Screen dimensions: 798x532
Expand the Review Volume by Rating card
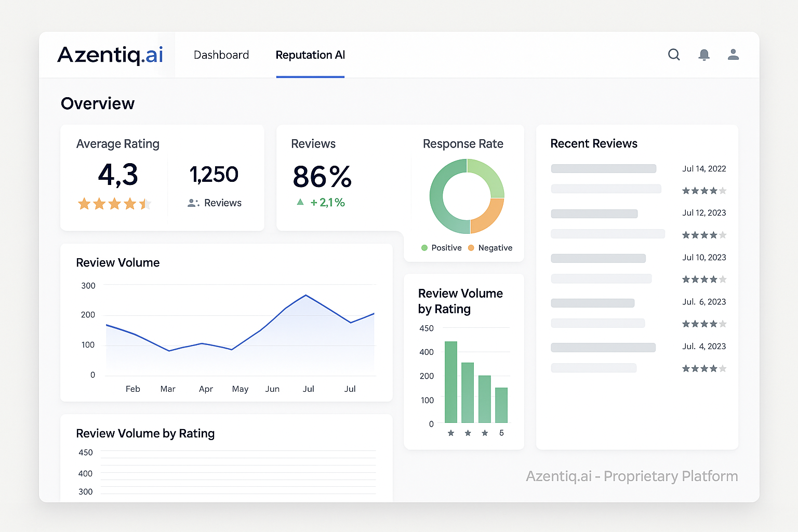point(460,301)
